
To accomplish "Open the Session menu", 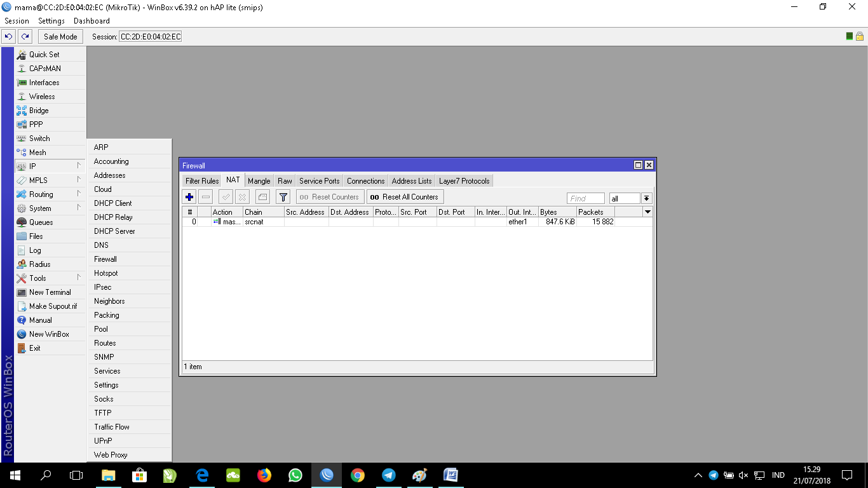I will click(x=17, y=21).
